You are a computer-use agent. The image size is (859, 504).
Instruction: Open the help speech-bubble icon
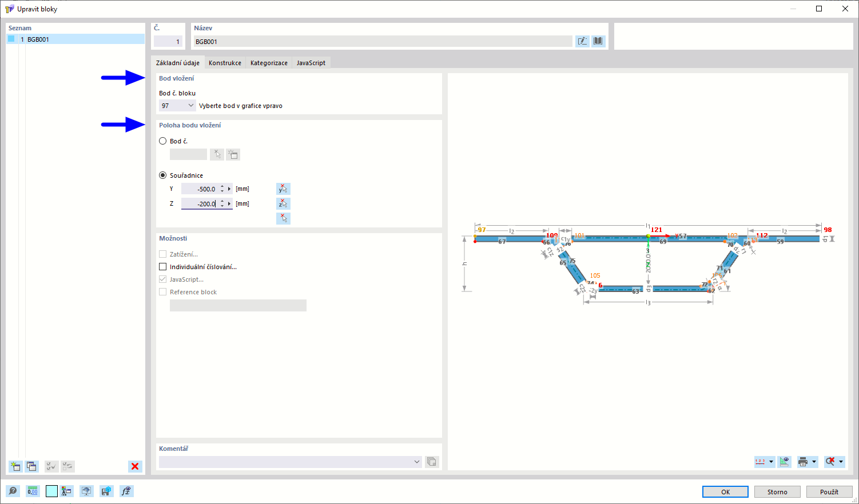tap(13, 491)
